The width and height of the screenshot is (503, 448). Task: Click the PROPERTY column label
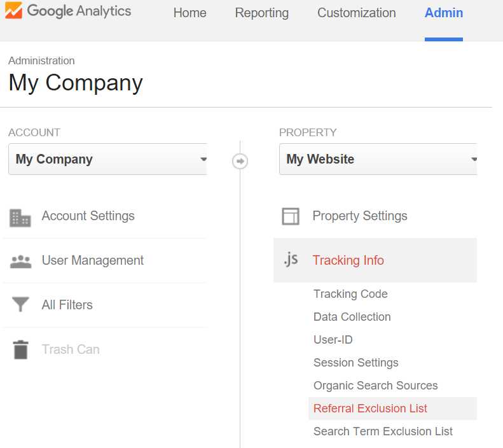coord(308,132)
